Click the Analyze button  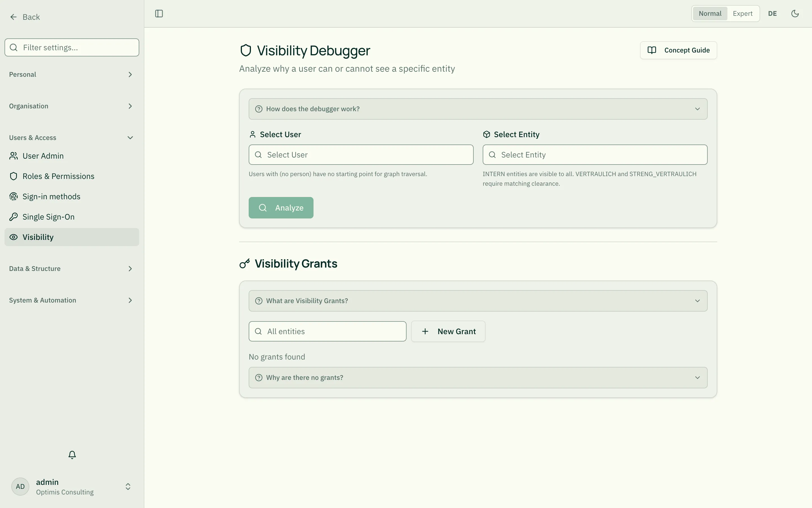click(x=281, y=208)
